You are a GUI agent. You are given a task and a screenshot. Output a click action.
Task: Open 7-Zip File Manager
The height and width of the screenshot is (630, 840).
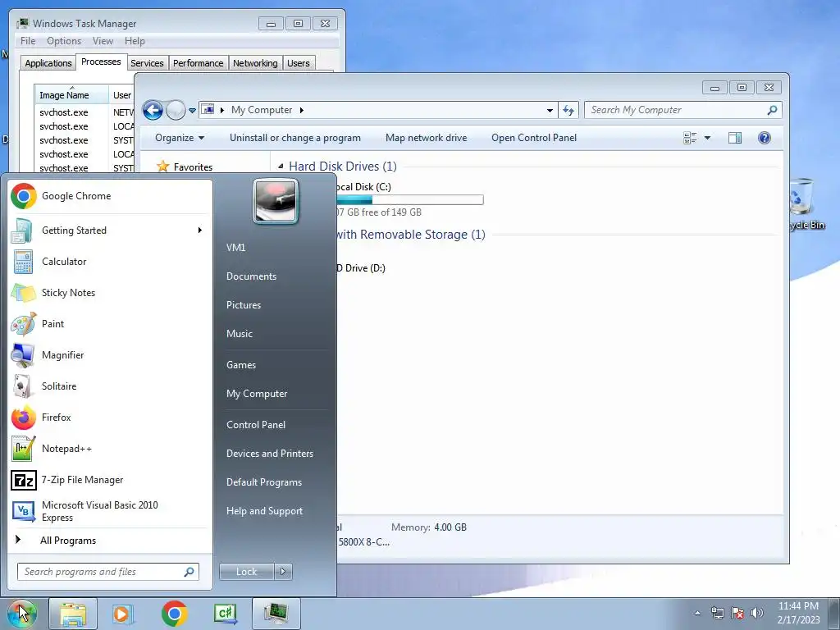(x=110, y=479)
